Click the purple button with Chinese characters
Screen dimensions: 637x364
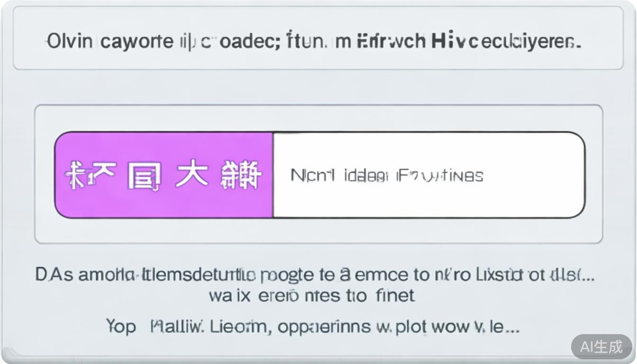pyautogui.click(x=164, y=175)
